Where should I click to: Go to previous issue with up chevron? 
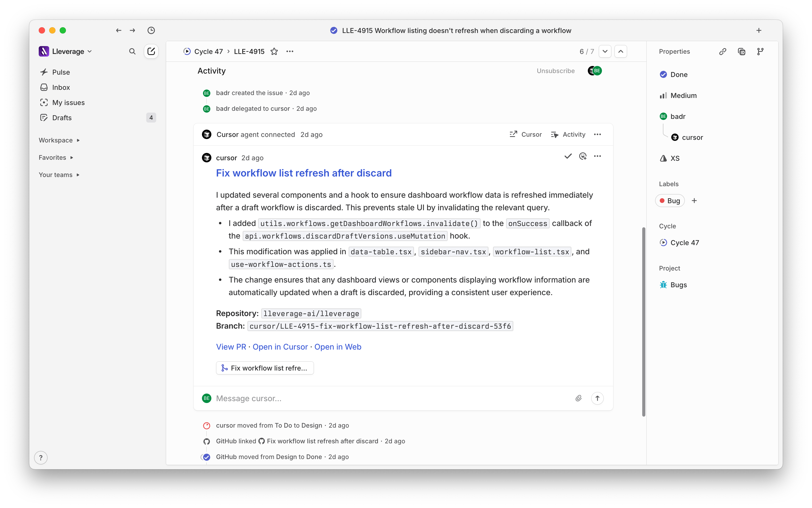pos(621,51)
